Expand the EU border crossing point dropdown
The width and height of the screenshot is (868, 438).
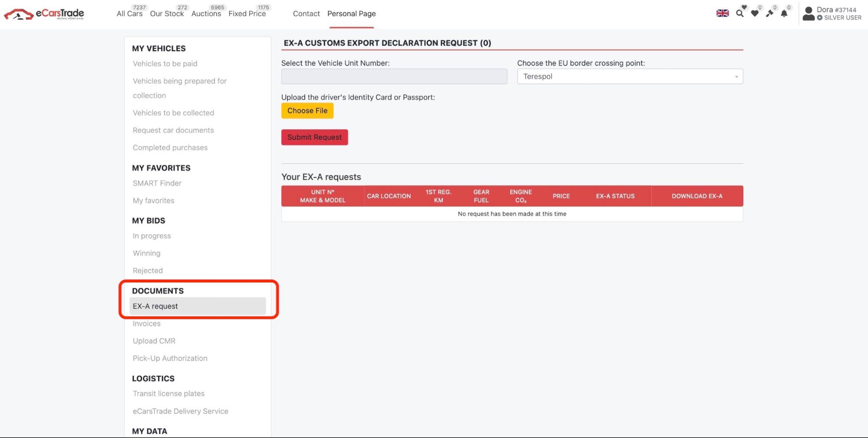click(x=630, y=76)
